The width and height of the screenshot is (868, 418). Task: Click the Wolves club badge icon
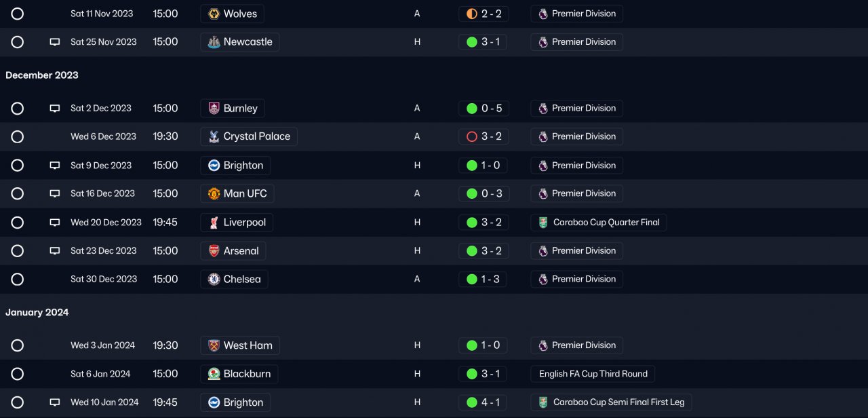(x=214, y=14)
